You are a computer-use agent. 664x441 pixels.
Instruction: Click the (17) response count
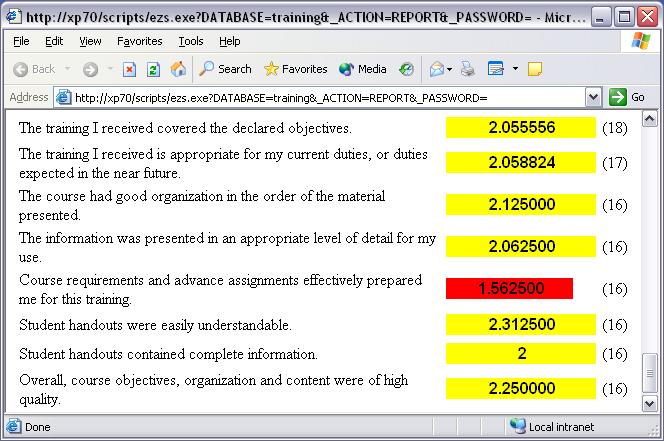tap(615, 163)
